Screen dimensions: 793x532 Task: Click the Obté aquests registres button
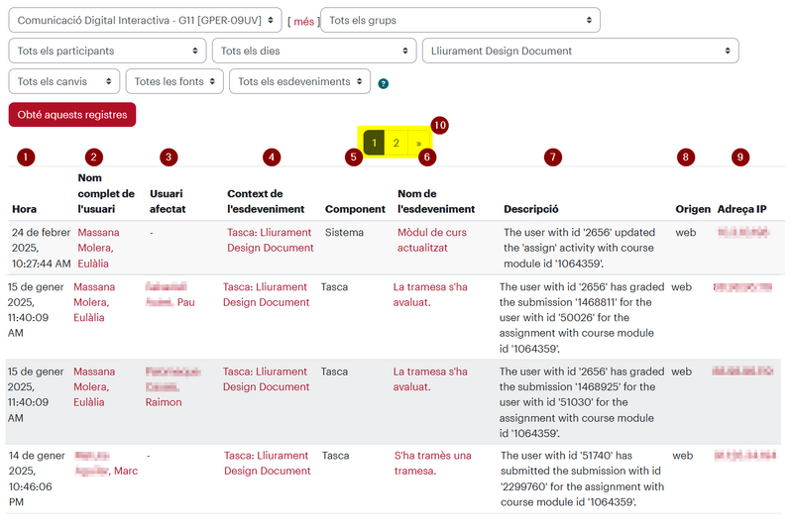pos(72,115)
